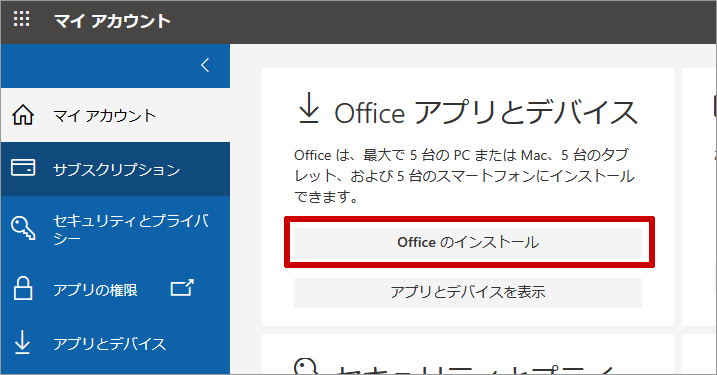Click the external link icon beside アプリの権限
This screenshot has width=717, height=375.
pos(182,288)
